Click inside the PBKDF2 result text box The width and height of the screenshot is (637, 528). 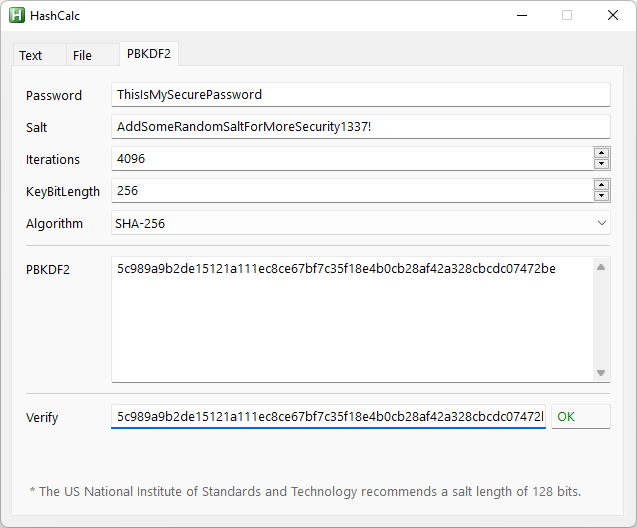point(352,319)
